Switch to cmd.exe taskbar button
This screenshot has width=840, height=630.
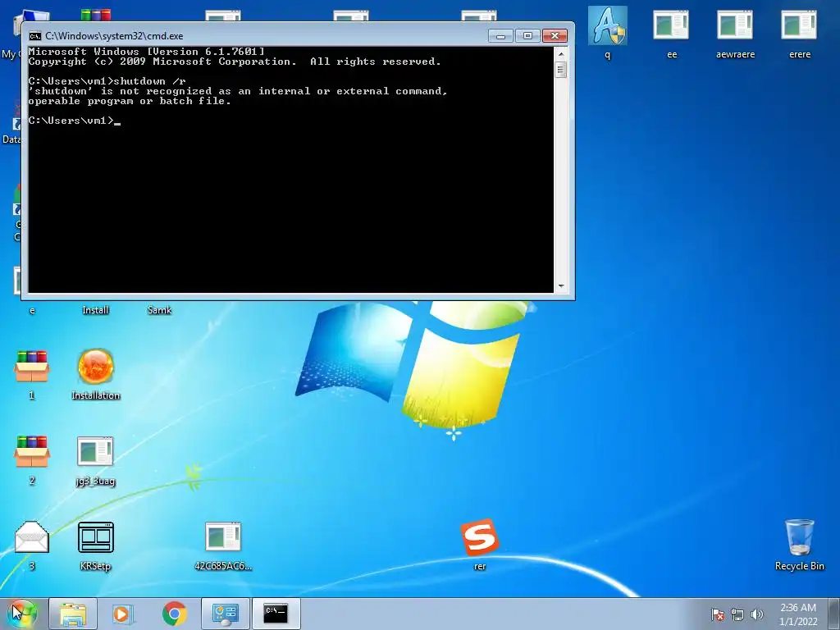276,614
